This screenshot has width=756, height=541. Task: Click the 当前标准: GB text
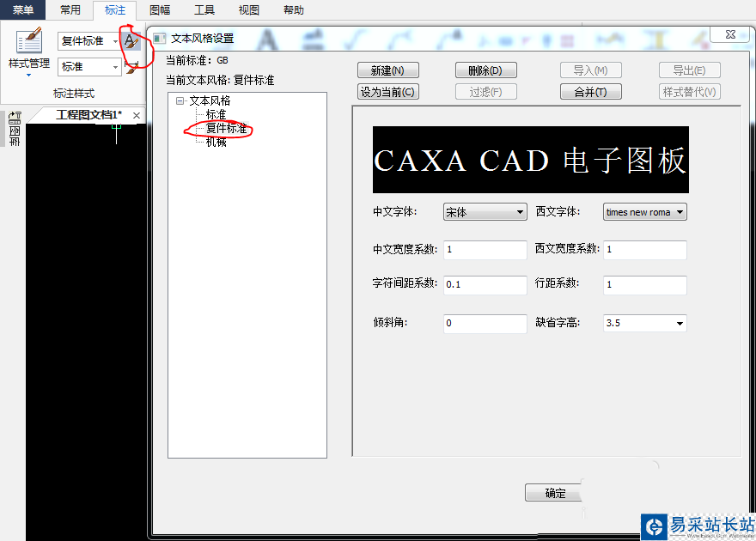tap(197, 61)
